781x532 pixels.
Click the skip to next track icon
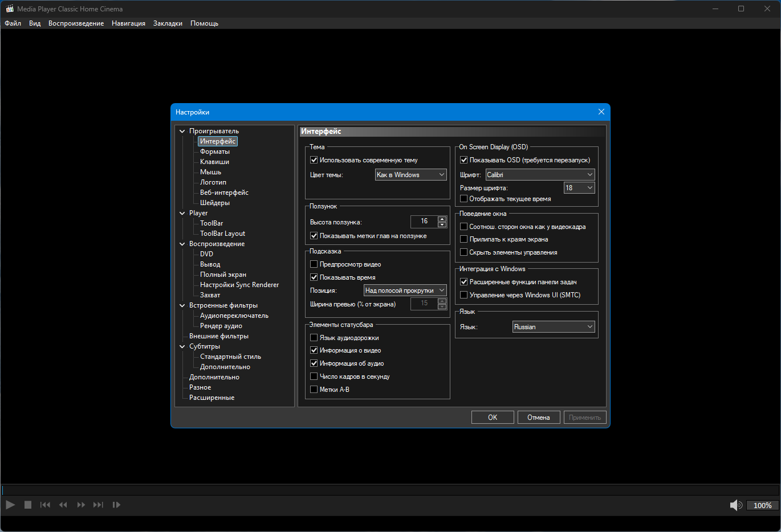coord(98,505)
